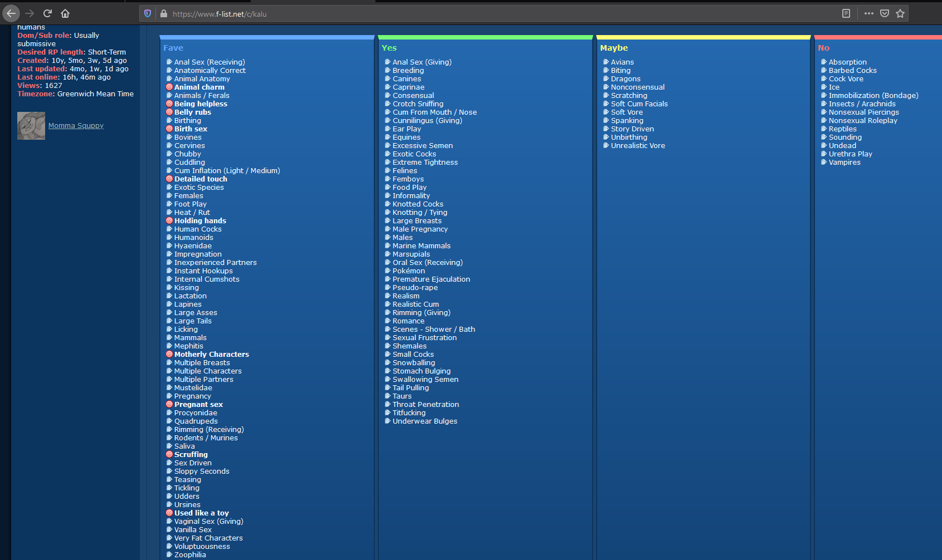Select the Insects / Arachnids entry
The width and height of the screenshot is (942, 560).
862,104
